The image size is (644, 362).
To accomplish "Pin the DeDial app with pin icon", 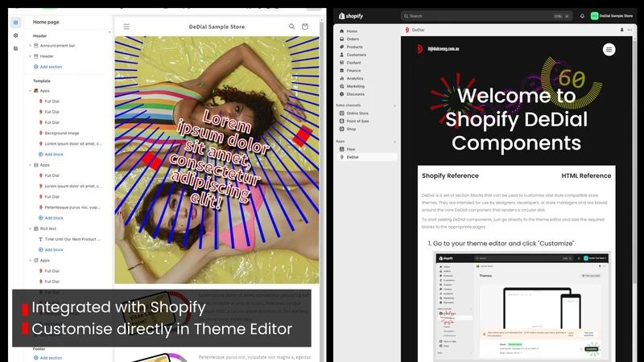I will (x=621, y=30).
